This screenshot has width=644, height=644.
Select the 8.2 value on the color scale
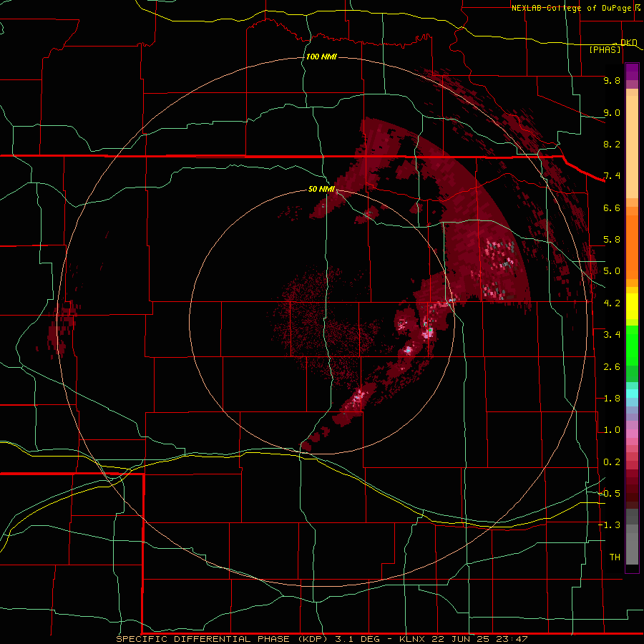(612, 144)
